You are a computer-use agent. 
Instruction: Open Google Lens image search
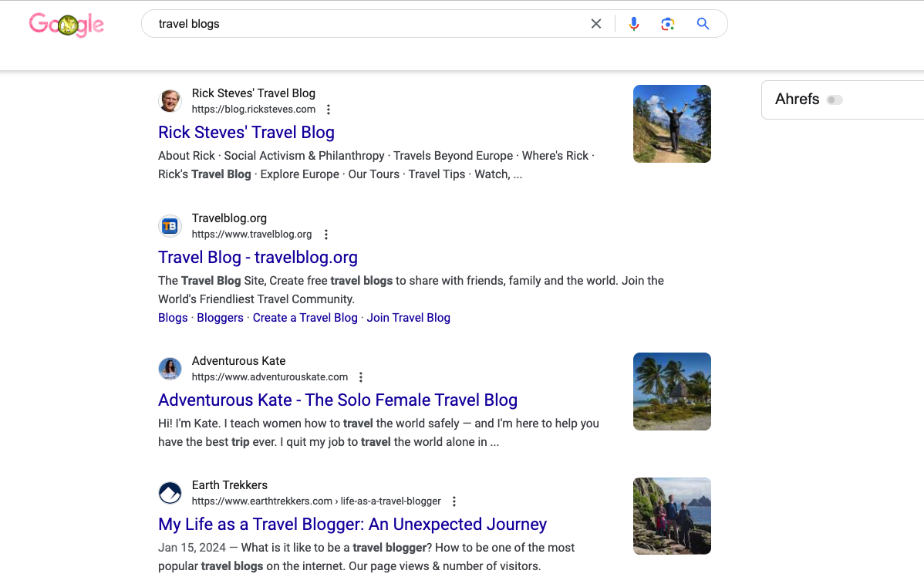point(667,24)
